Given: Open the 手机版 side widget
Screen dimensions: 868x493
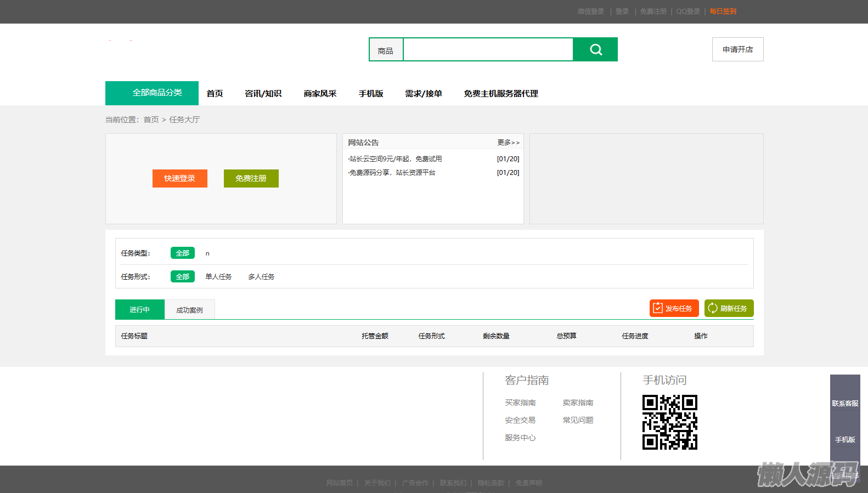Looking at the screenshot, I should 844,440.
